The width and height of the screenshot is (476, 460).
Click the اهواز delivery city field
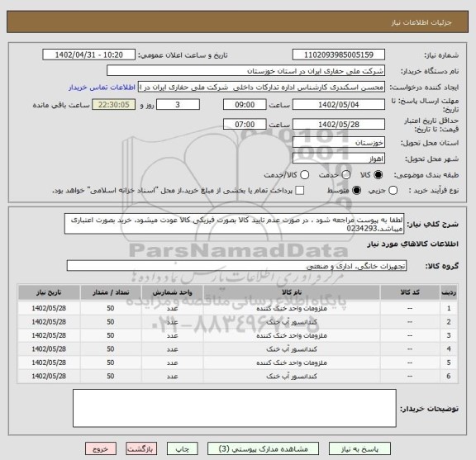pos(339,159)
